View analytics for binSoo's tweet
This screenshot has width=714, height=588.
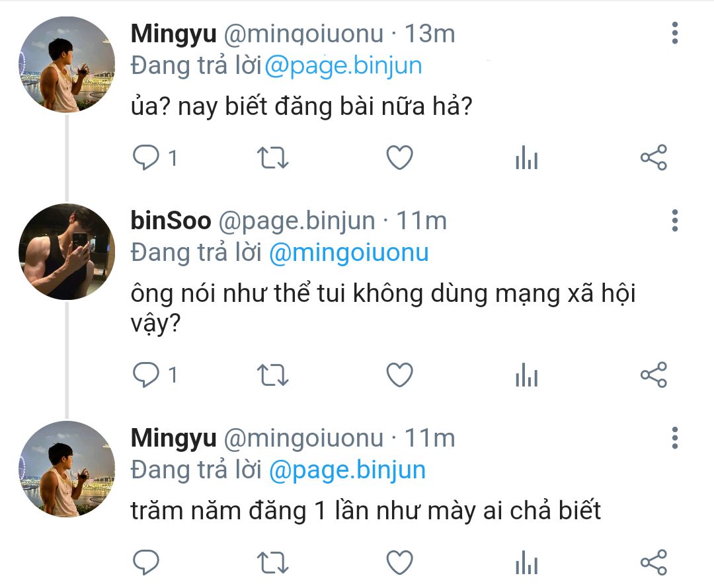526,376
